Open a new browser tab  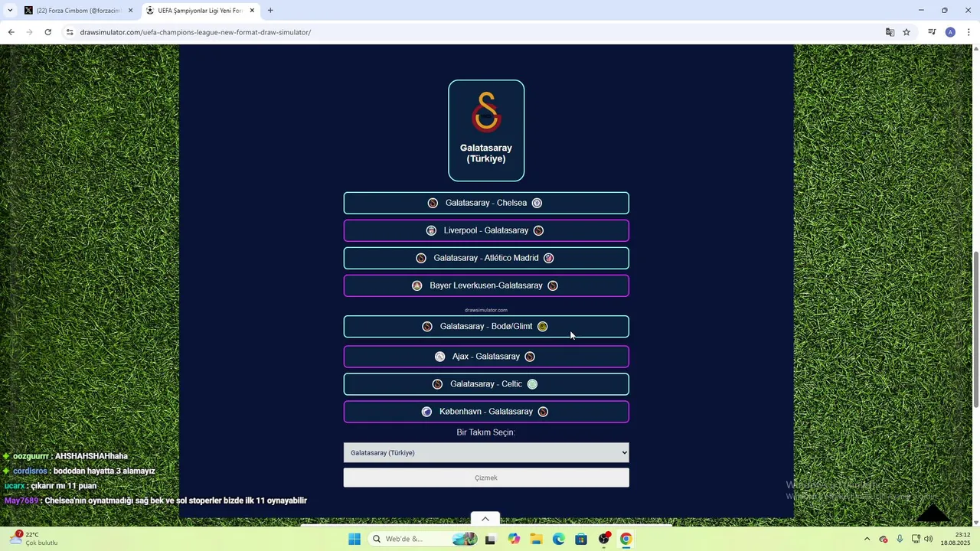tap(270, 11)
